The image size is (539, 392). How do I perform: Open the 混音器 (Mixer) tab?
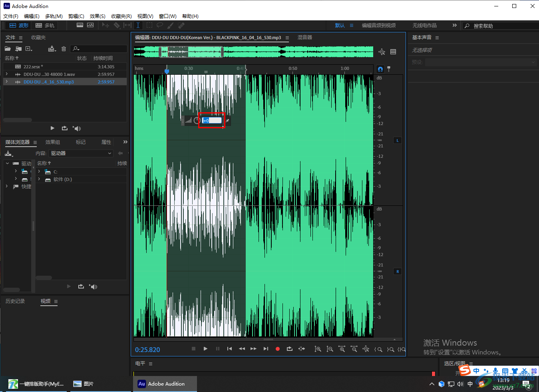point(305,38)
